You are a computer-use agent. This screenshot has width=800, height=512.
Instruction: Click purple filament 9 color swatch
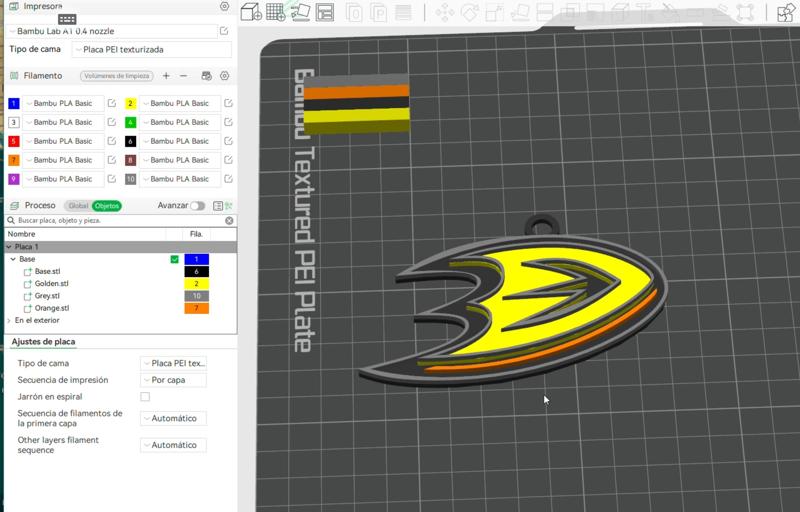point(14,179)
